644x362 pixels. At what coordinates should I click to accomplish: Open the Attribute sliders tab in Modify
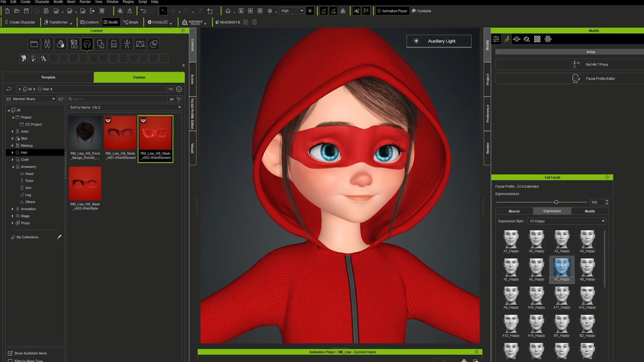point(496,39)
